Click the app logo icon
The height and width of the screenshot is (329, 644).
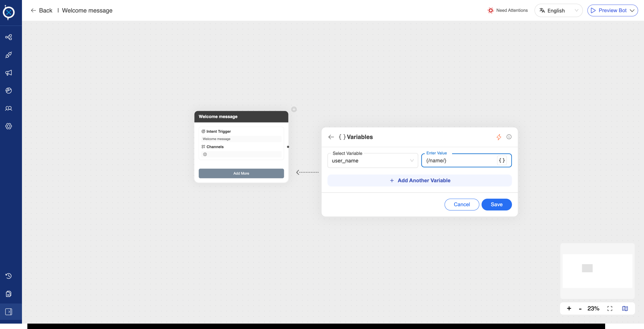9,12
